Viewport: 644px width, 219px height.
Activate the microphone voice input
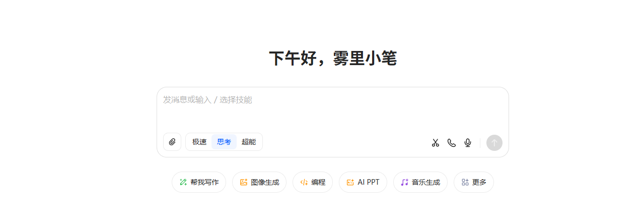(x=468, y=143)
